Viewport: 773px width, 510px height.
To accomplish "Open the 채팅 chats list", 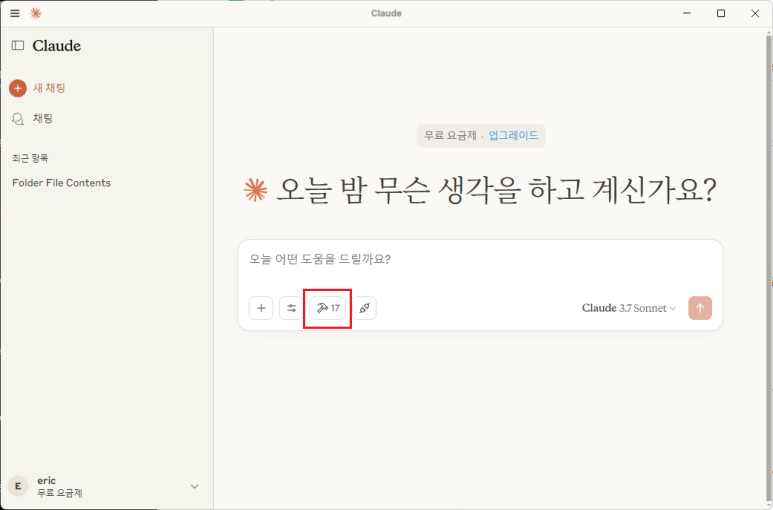I will point(32,118).
